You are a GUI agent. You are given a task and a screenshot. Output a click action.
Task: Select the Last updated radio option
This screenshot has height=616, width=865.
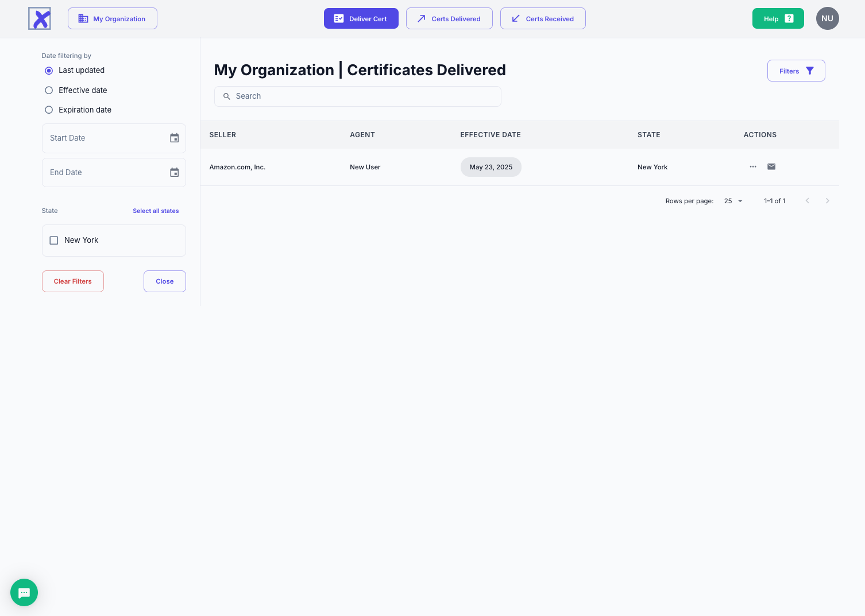49,71
